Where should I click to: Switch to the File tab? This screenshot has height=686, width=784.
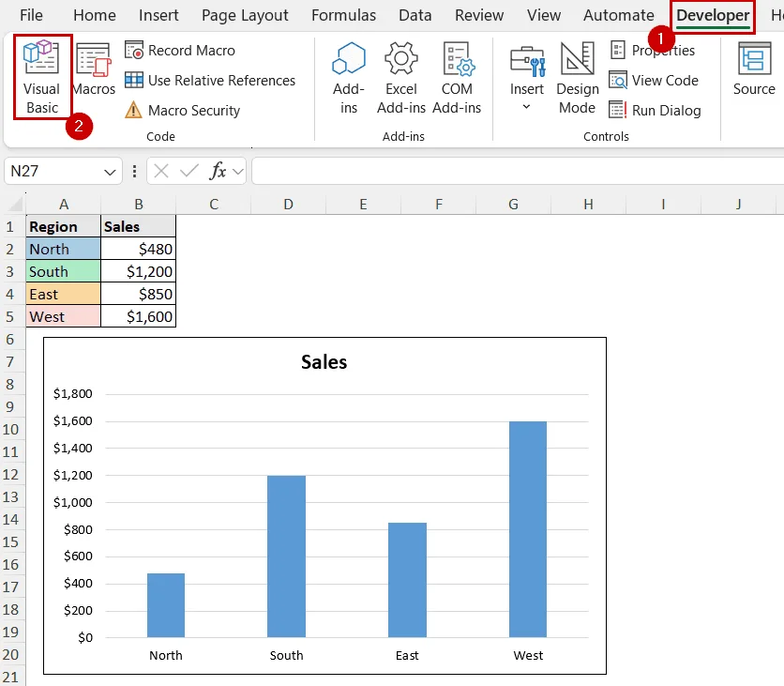31,16
